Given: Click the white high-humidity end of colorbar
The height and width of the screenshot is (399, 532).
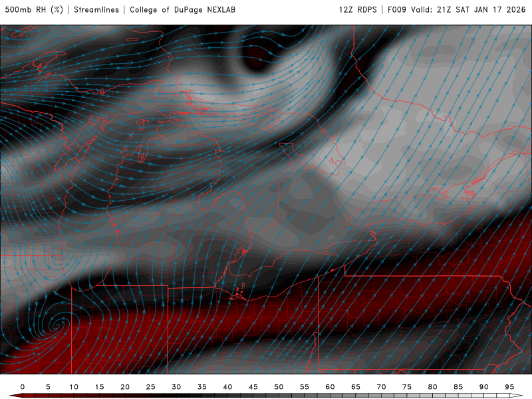Looking at the screenshot, I should (x=517, y=396).
